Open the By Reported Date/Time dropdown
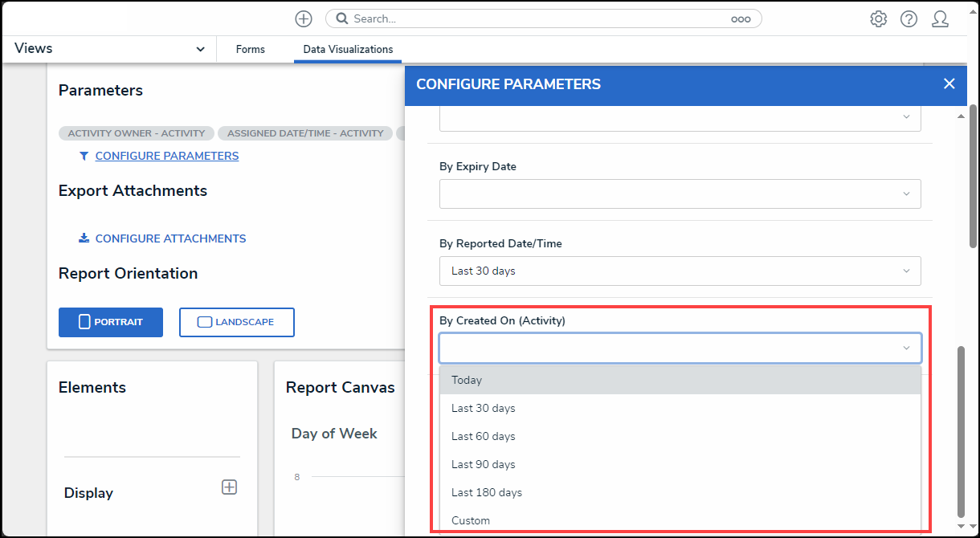This screenshot has width=980, height=538. (680, 271)
